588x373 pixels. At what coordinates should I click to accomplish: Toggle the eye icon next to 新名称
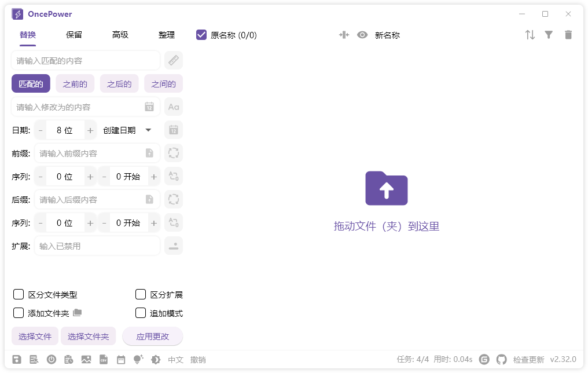click(x=362, y=35)
